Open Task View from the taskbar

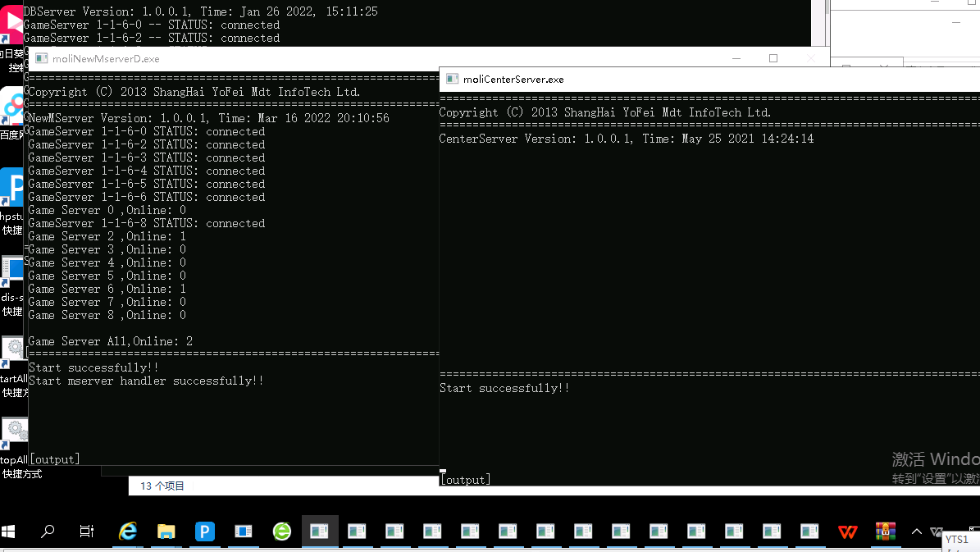[x=87, y=532]
